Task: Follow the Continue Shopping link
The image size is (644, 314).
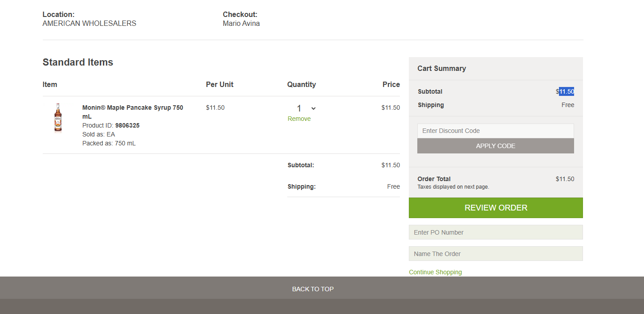Action: [x=435, y=272]
